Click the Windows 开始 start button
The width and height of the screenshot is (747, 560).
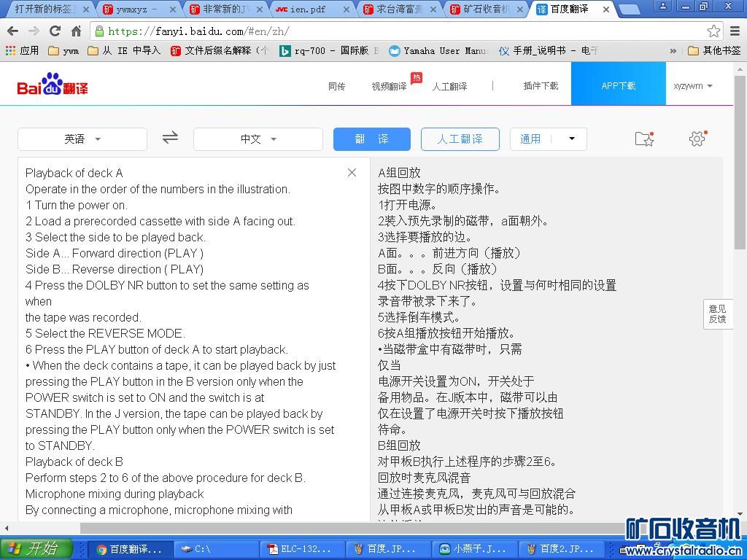(x=36, y=548)
